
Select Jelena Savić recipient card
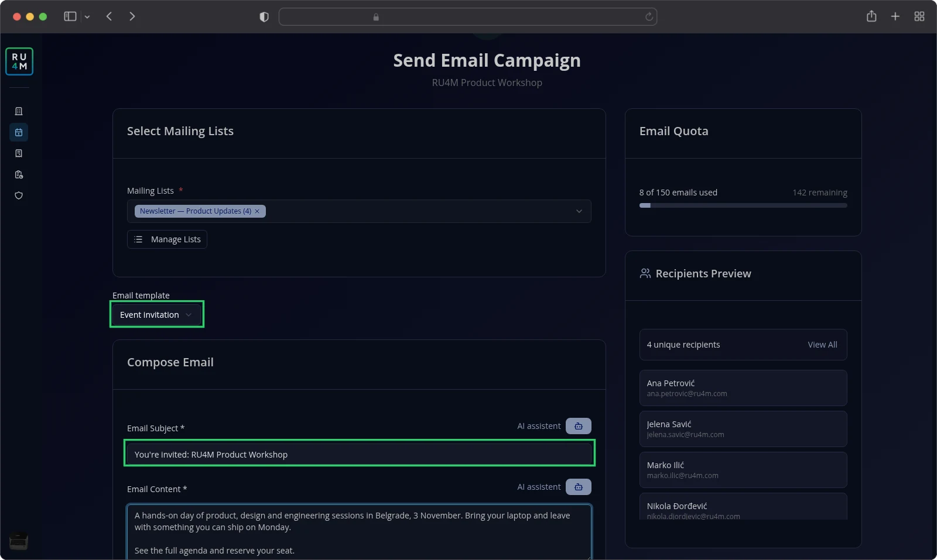click(743, 429)
